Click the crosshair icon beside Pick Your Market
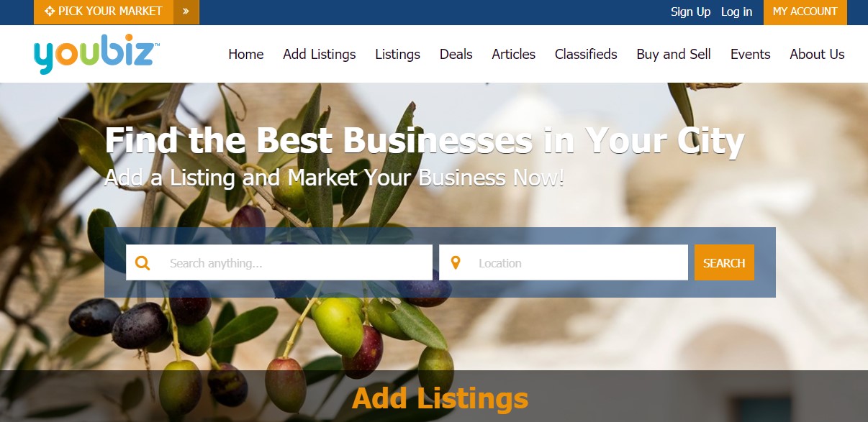Viewport: 868px width, 422px height. [x=50, y=12]
